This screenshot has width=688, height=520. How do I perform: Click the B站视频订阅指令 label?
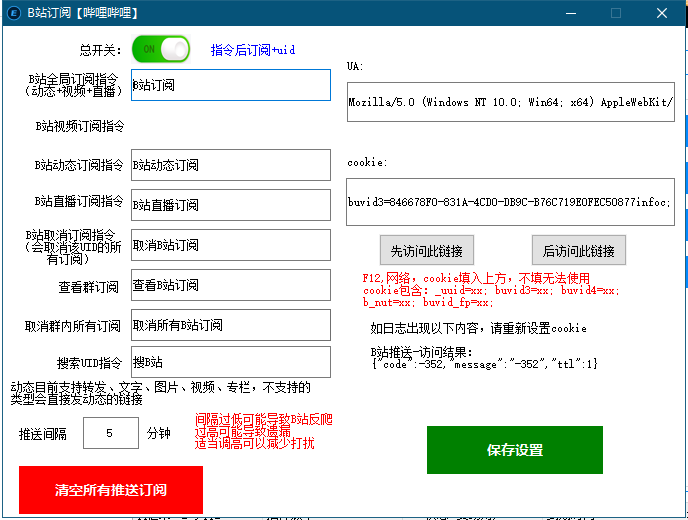(x=80, y=126)
